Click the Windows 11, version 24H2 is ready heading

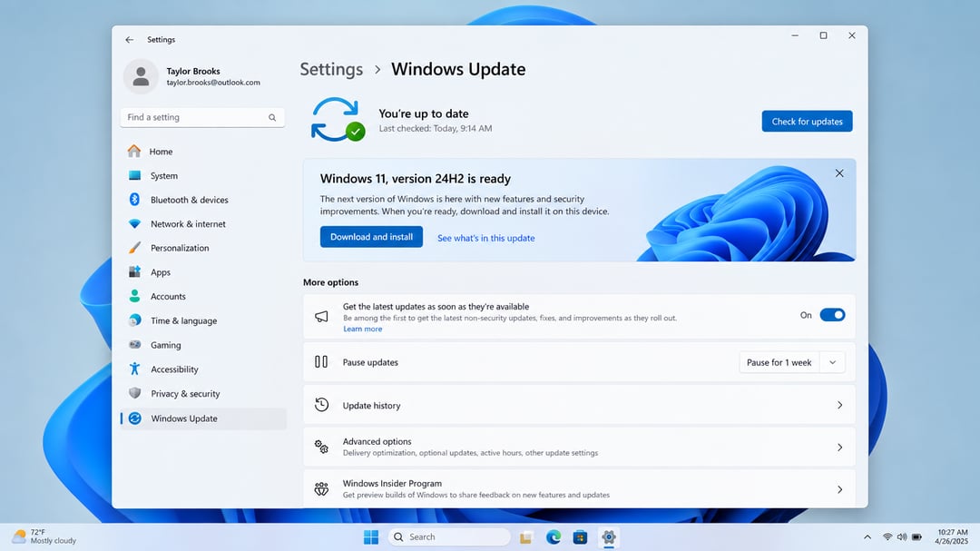(x=415, y=178)
